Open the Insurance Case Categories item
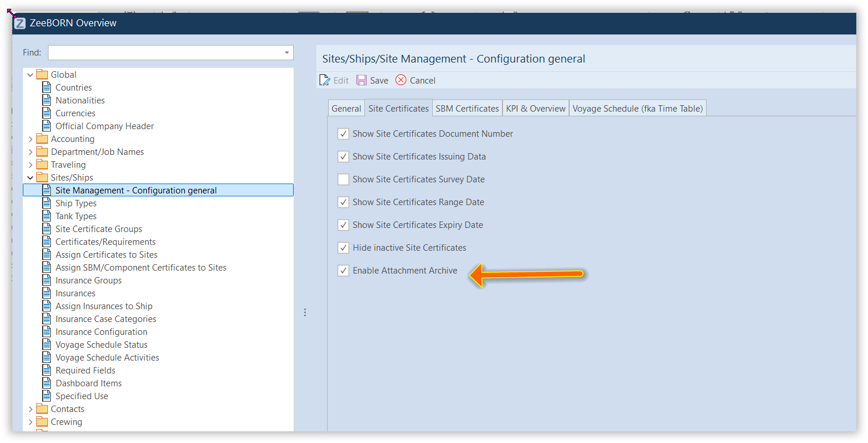The height and width of the screenshot is (443, 868). tap(106, 319)
